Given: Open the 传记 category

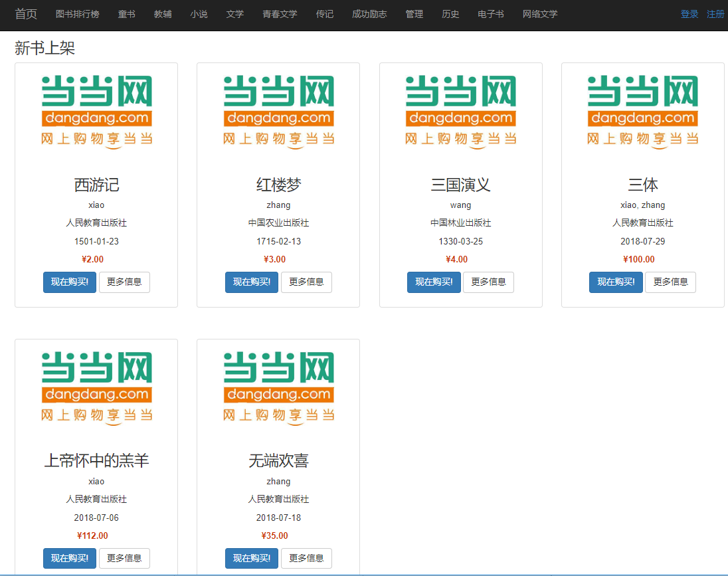Looking at the screenshot, I should pos(325,15).
